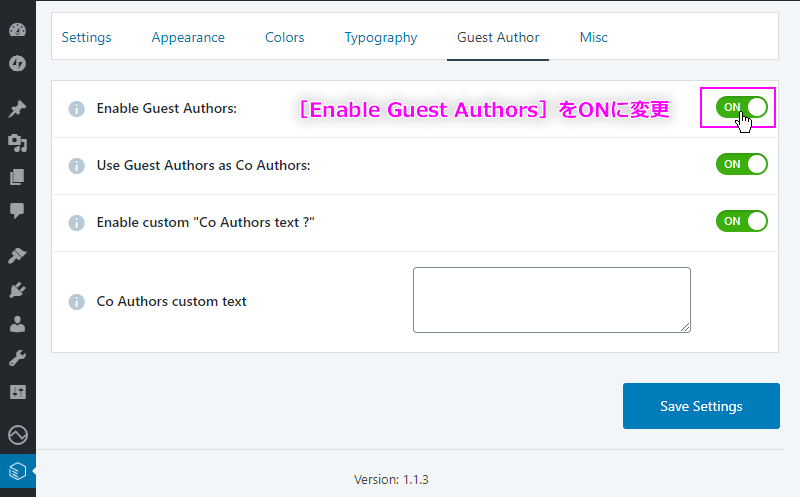The width and height of the screenshot is (800, 497).
Task: Open the Plugins plug icon
Action: click(x=17, y=290)
